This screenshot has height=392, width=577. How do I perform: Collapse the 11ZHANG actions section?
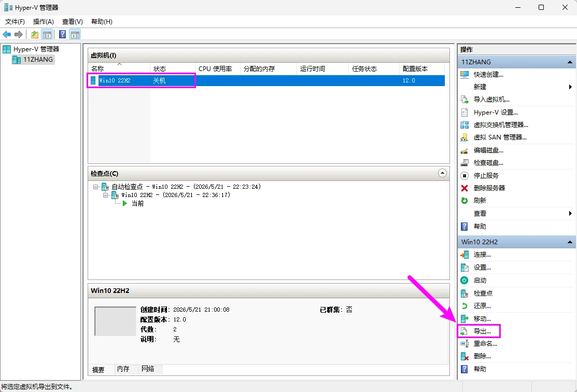pos(570,62)
